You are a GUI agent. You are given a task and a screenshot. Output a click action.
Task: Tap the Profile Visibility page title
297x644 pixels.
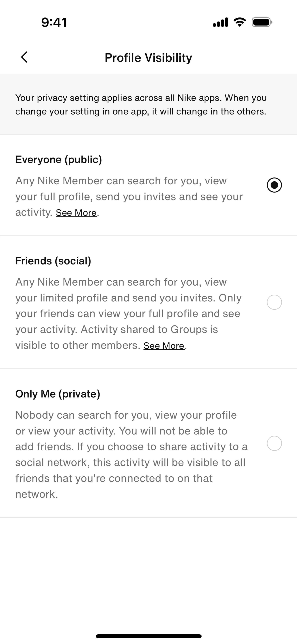(x=148, y=58)
